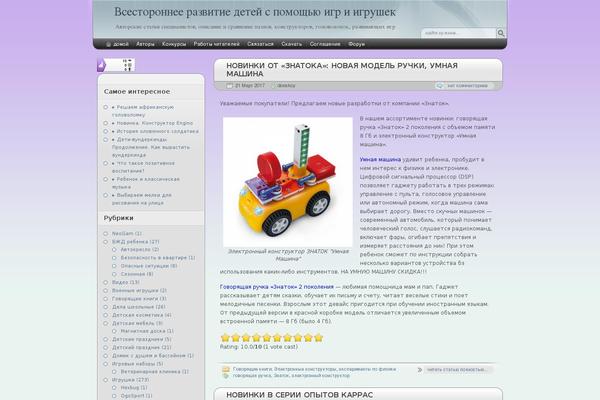Viewport: 600px width, 400px height.
Task: Click the double-arrow icon near read more
Action: pyautogui.click(x=420, y=370)
